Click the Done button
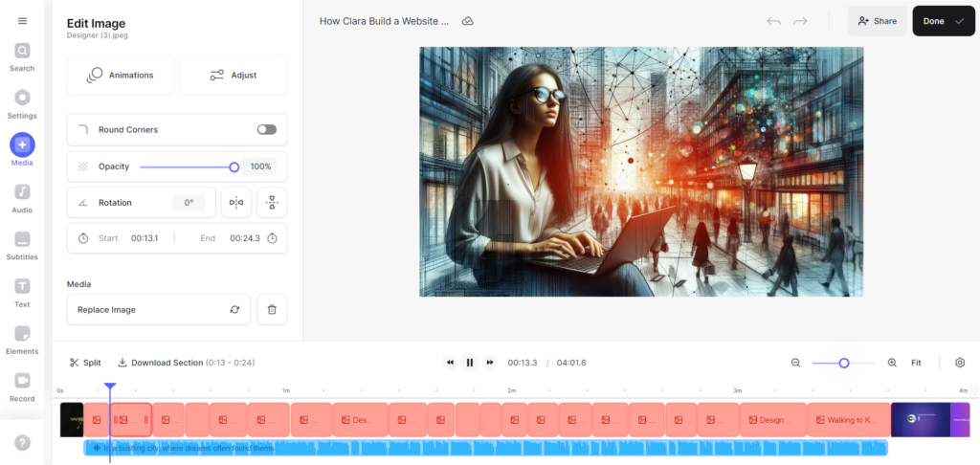 pos(943,21)
